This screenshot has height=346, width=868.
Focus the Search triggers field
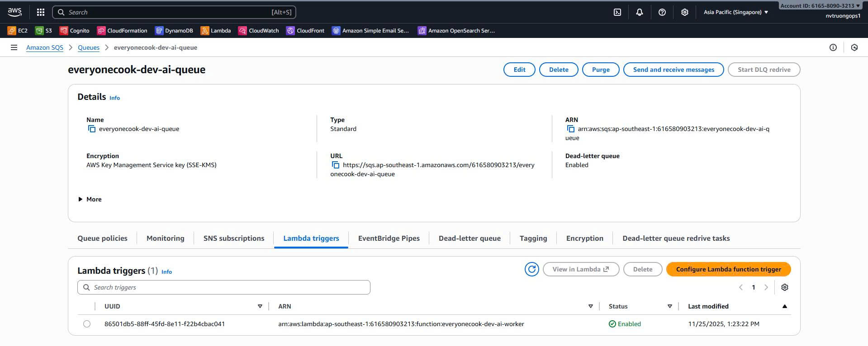click(224, 287)
